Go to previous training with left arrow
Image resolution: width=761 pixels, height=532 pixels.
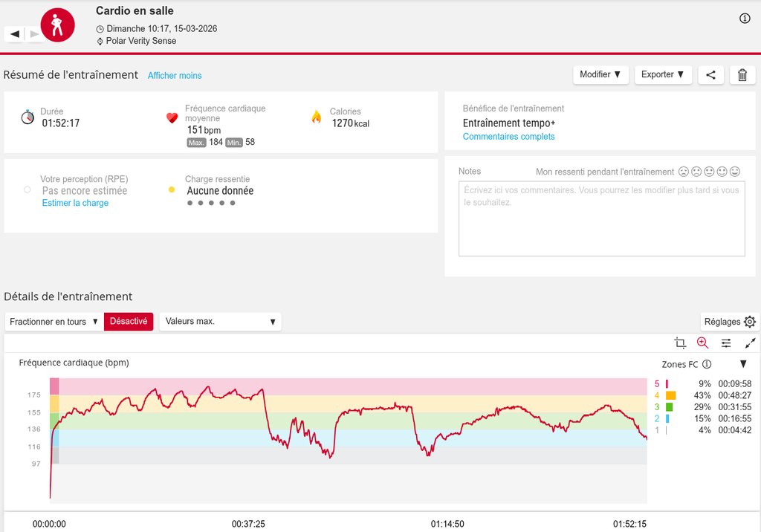click(x=15, y=34)
